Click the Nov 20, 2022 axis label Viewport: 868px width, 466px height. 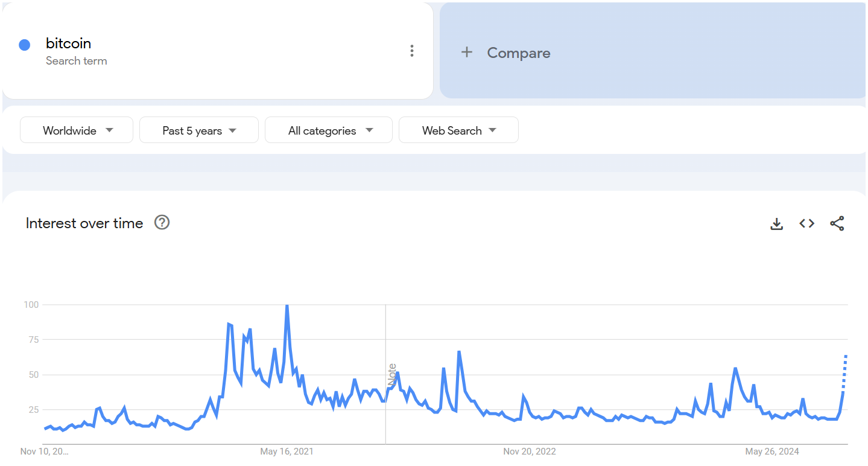530,452
